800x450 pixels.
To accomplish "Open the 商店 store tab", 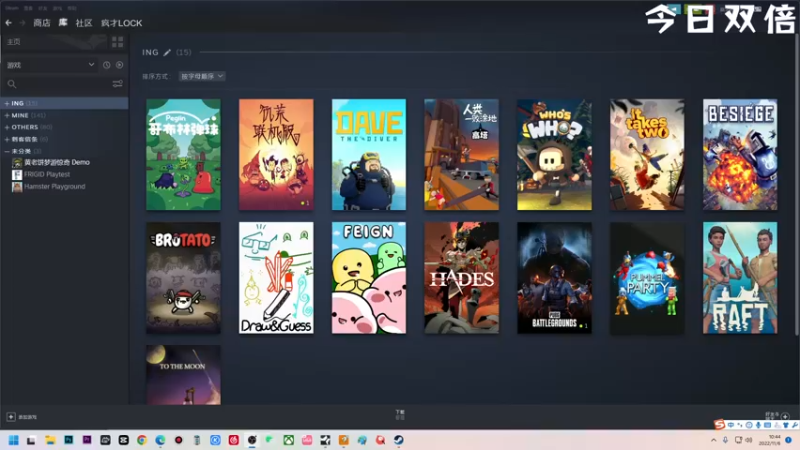I will click(x=42, y=23).
